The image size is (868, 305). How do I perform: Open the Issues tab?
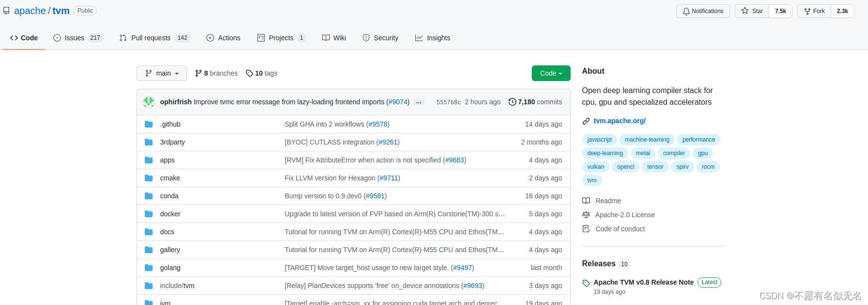click(x=78, y=38)
